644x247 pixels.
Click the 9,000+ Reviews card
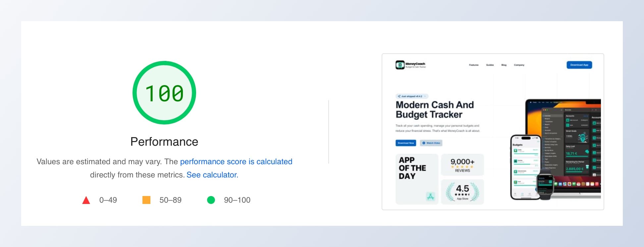[x=462, y=165]
